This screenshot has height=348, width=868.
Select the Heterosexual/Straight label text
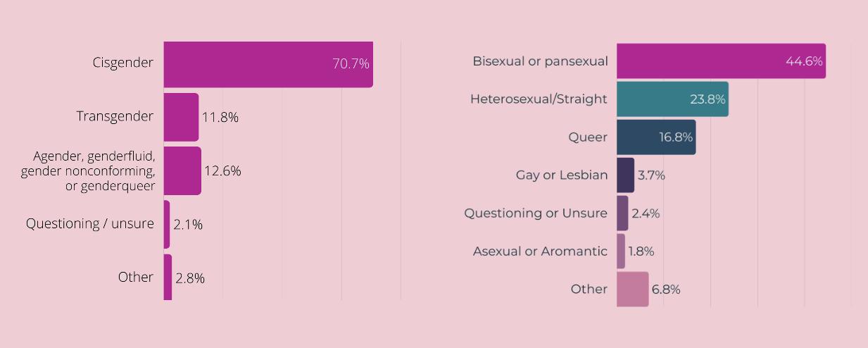(x=539, y=99)
